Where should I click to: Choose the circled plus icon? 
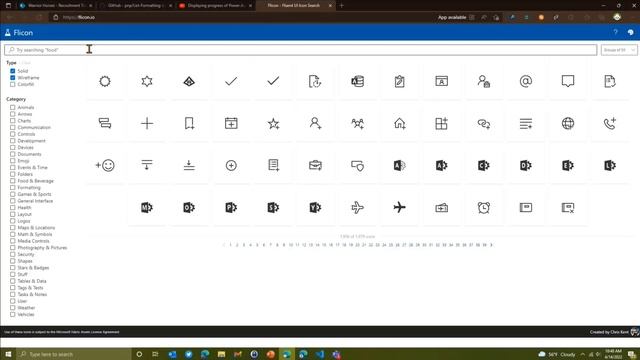pos(231,165)
